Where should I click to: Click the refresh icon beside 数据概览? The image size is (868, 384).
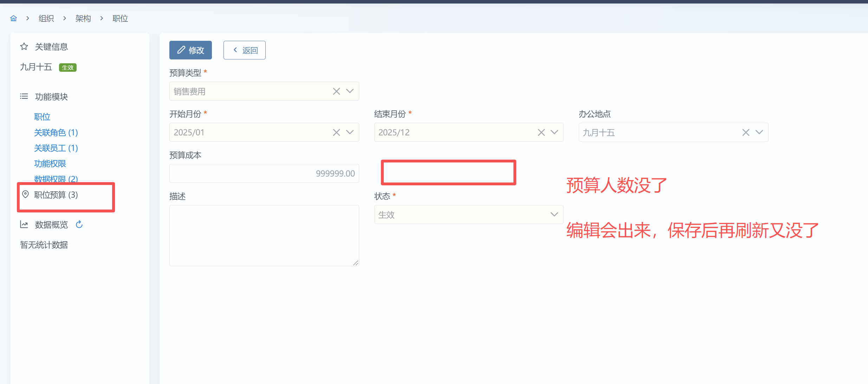tap(79, 224)
